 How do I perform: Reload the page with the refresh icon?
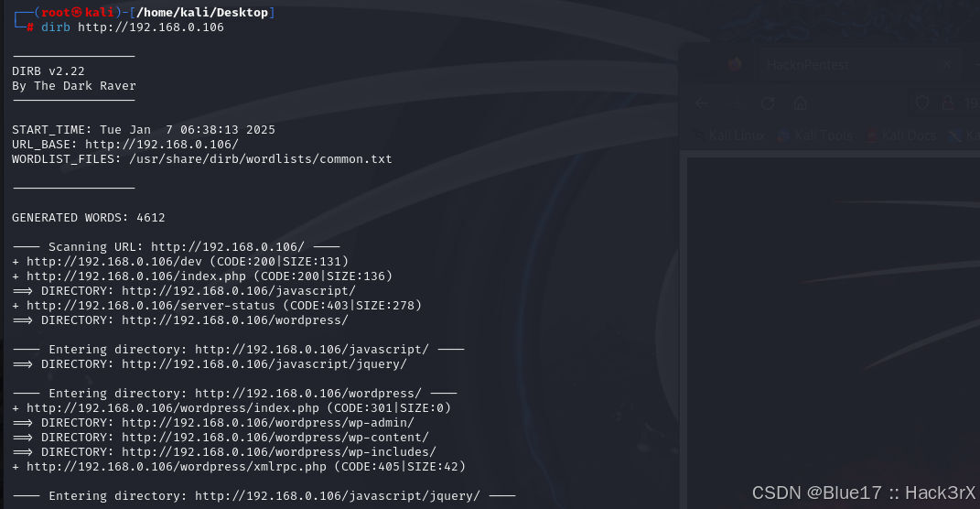pyautogui.click(x=768, y=103)
